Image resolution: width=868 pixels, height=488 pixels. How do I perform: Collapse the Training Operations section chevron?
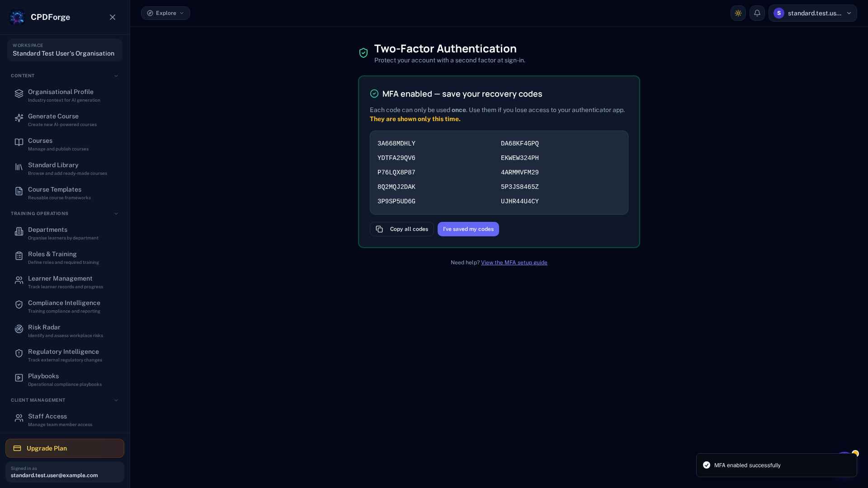tap(116, 214)
